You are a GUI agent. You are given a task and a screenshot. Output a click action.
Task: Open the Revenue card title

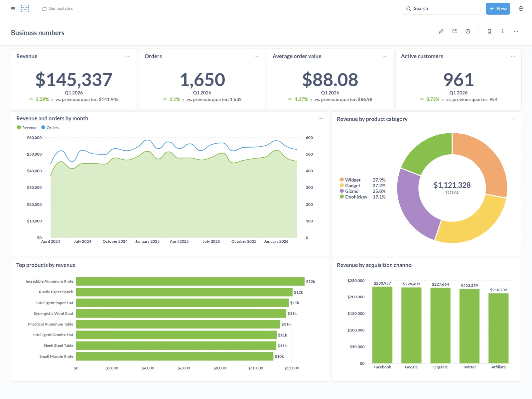(27, 56)
